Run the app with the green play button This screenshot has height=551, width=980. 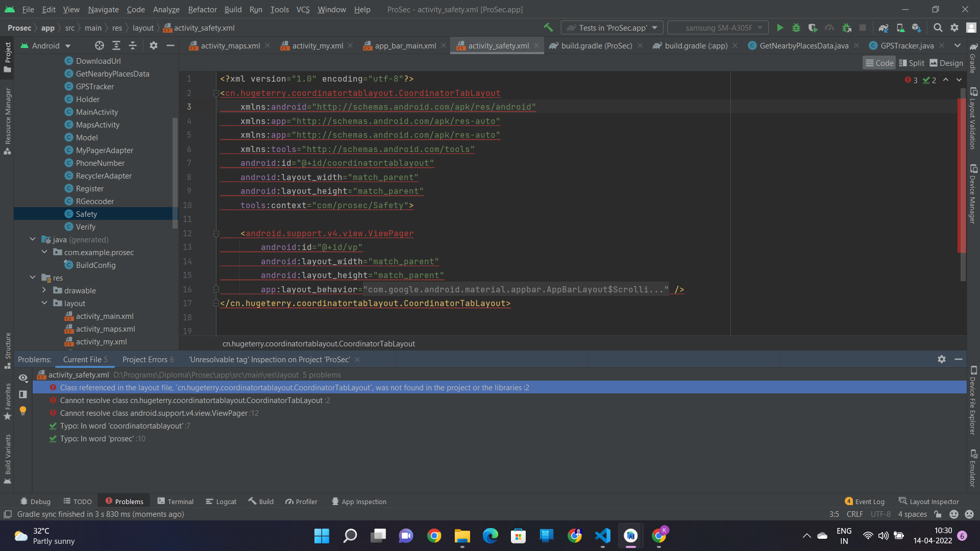pyautogui.click(x=780, y=28)
